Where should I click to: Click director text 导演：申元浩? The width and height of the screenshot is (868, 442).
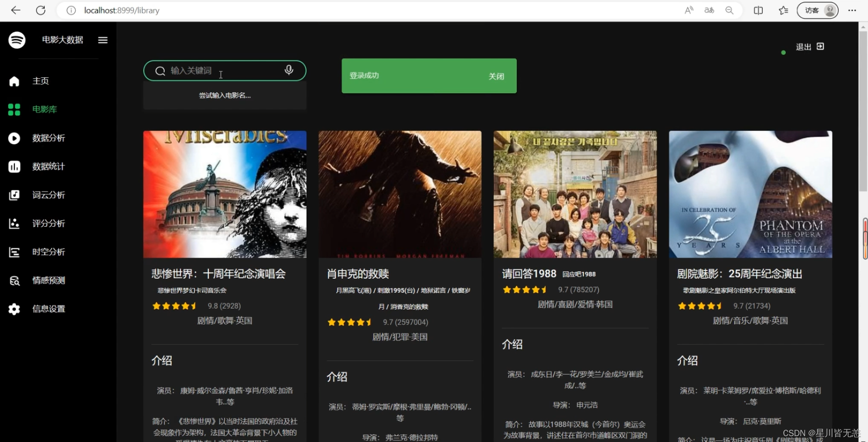point(575,405)
